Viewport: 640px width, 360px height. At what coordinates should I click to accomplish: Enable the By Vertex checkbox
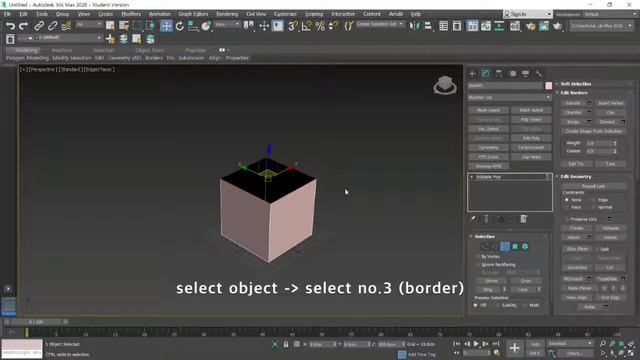coord(478,257)
